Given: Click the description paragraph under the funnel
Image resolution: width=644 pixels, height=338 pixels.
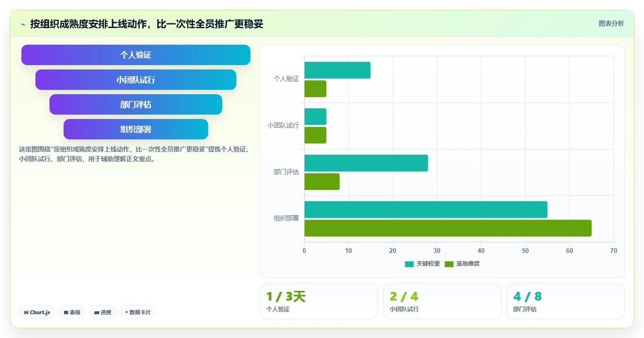Looking at the screenshot, I should tap(134, 154).
